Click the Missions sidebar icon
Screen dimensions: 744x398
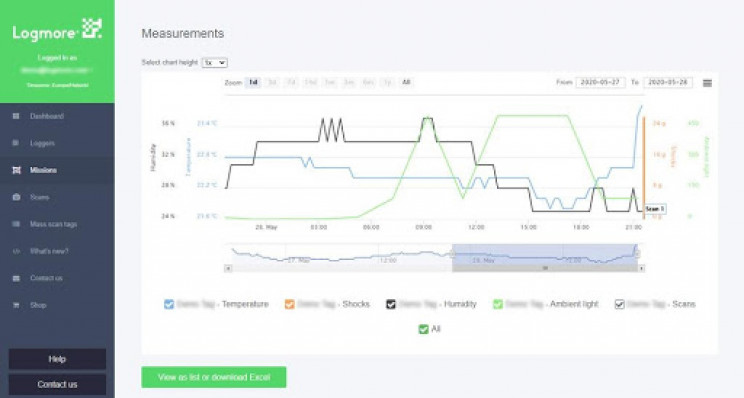(16, 170)
